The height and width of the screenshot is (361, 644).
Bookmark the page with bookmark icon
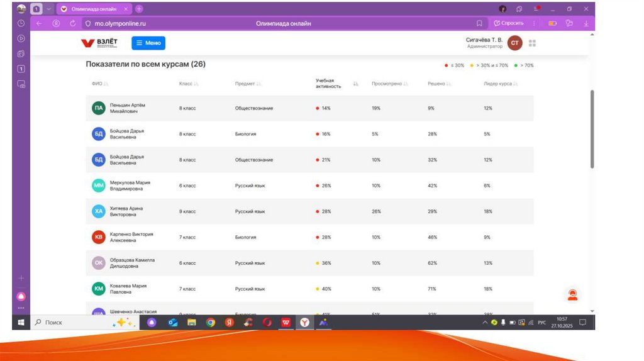[x=479, y=23]
